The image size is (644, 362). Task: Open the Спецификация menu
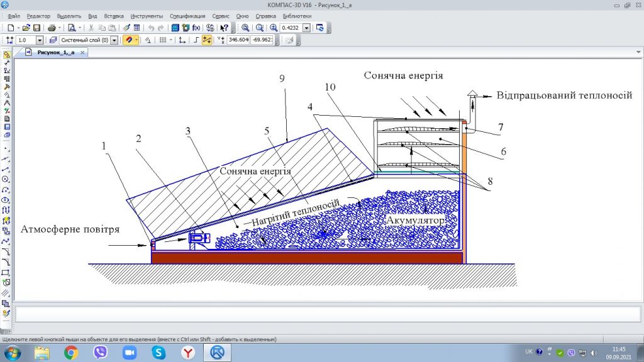[x=187, y=16]
